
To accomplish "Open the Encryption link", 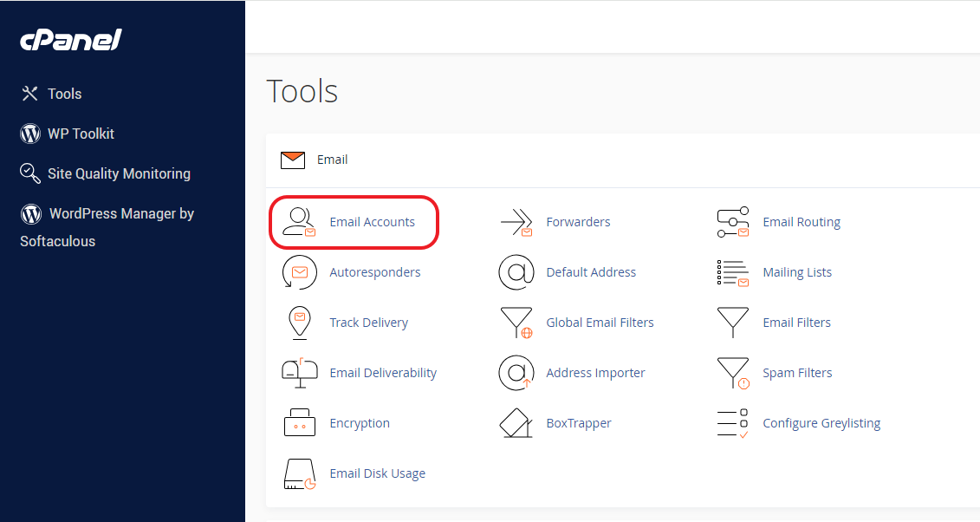I will [x=360, y=423].
